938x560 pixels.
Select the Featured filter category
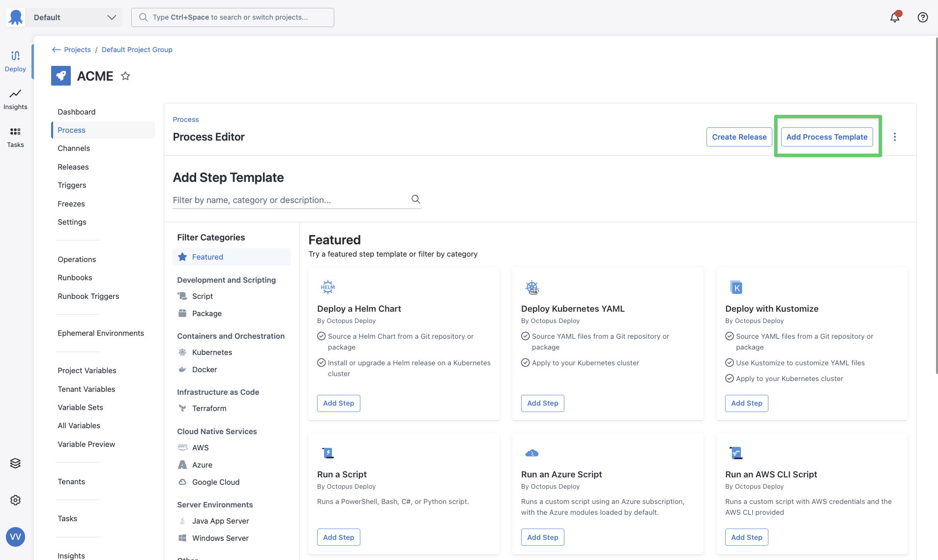tap(207, 257)
